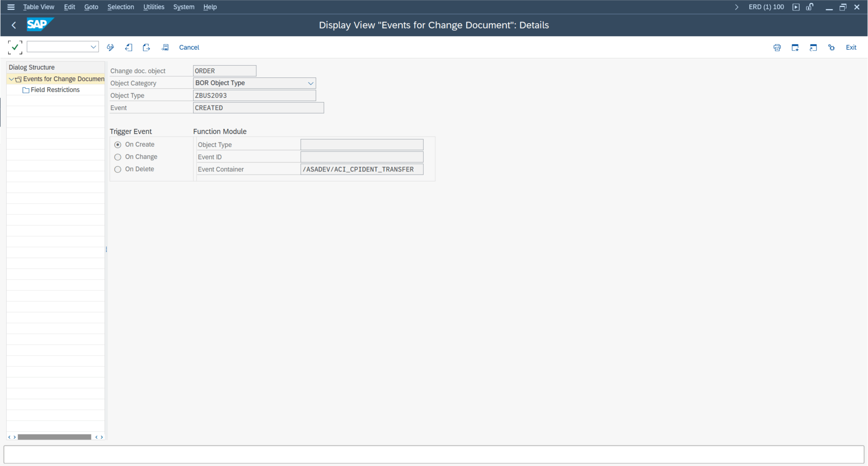Viewport: 868px width, 466px height.
Task: Click the green checkmark Enter icon
Action: coord(15,47)
